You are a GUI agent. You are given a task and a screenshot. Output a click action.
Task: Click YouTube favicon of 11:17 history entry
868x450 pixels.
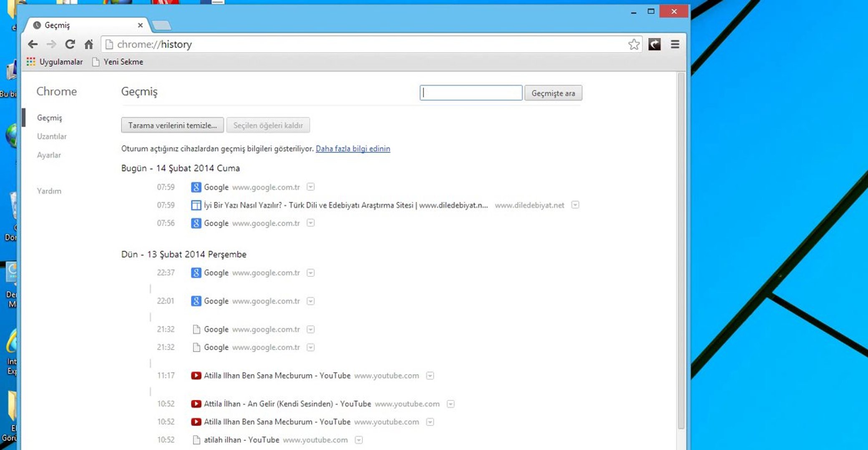196,375
